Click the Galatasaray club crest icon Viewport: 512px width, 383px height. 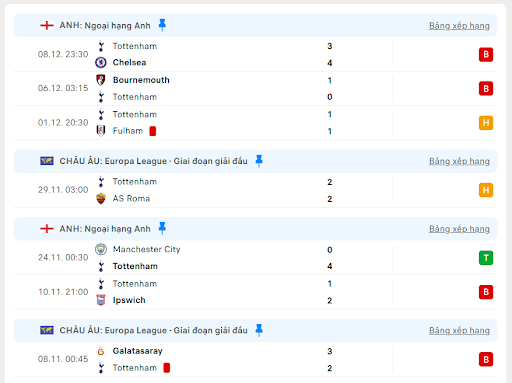[x=101, y=351]
